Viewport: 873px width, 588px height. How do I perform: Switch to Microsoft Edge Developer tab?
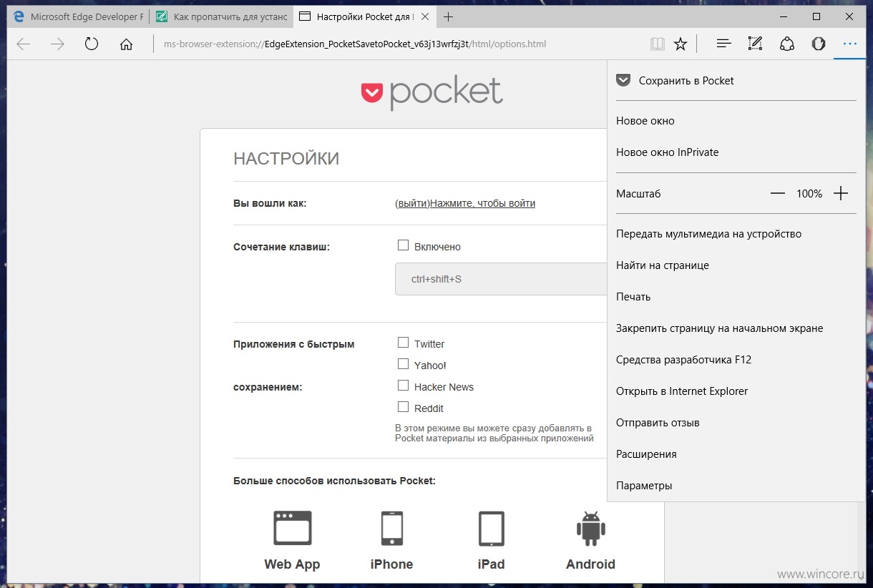(79, 16)
